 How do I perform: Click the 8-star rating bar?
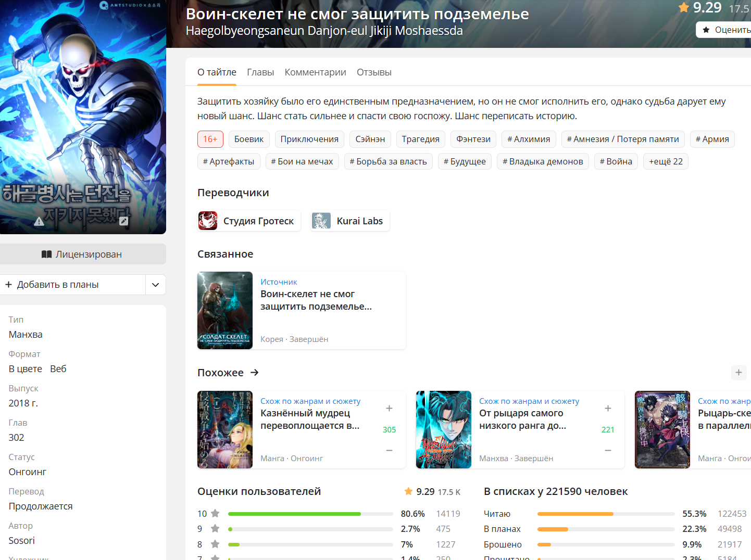tap(310, 544)
